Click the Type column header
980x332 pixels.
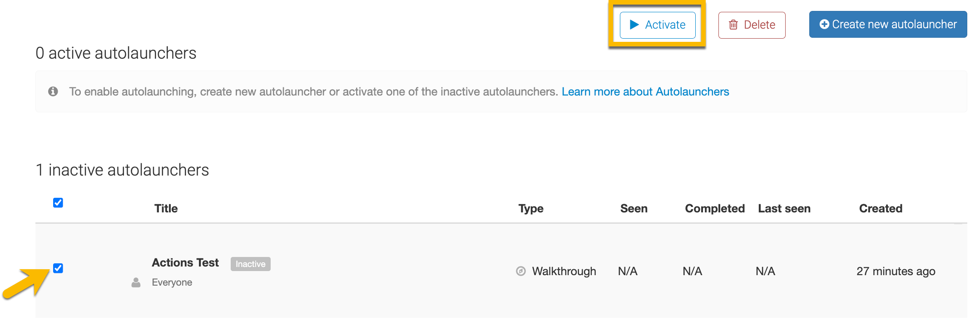(x=531, y=208)
